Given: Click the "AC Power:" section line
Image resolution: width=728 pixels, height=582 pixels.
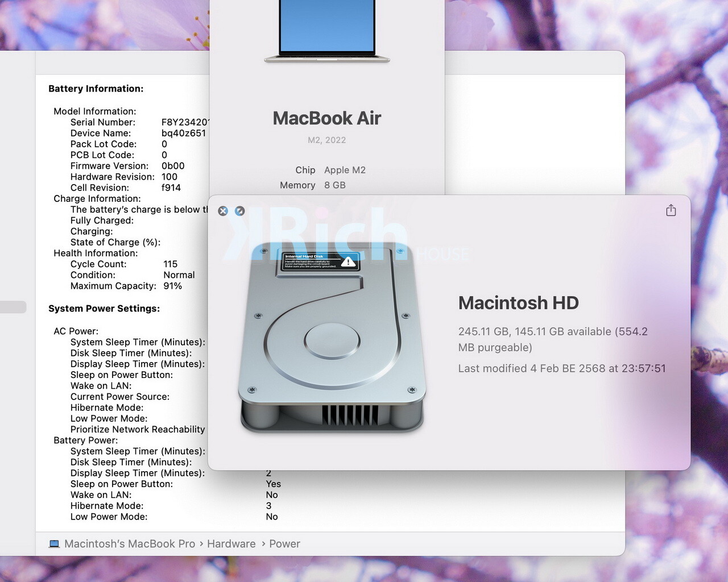Looking at the screenshot, I should [76, 331].
